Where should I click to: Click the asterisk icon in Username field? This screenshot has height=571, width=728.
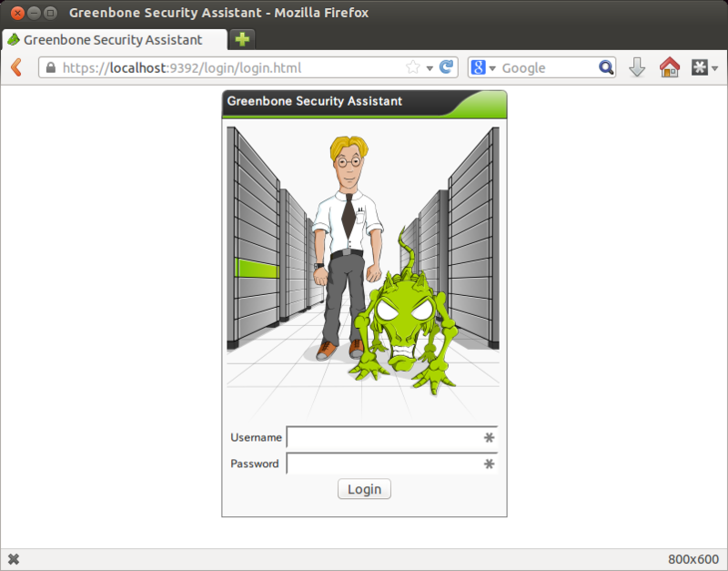pos(489,438)
